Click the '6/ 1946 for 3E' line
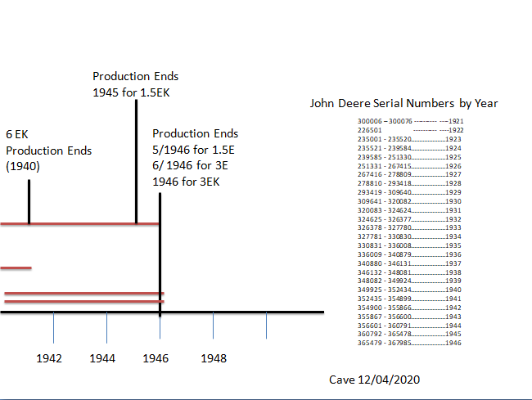Viewport: 532px width, 400px height. [191, 166]
